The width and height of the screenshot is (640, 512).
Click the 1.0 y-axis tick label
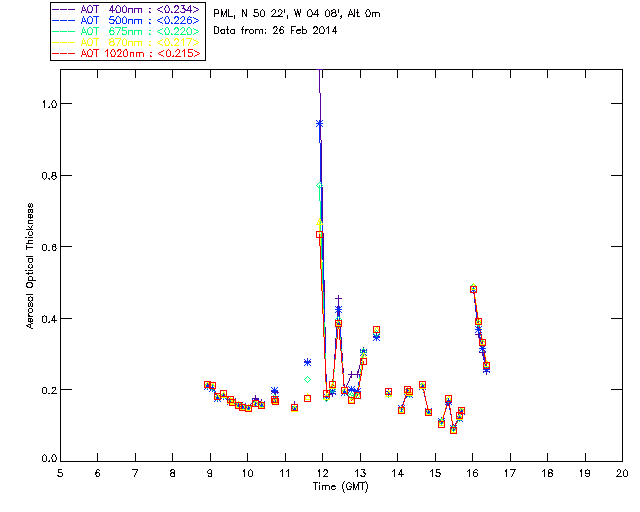(x=49, y=104)
